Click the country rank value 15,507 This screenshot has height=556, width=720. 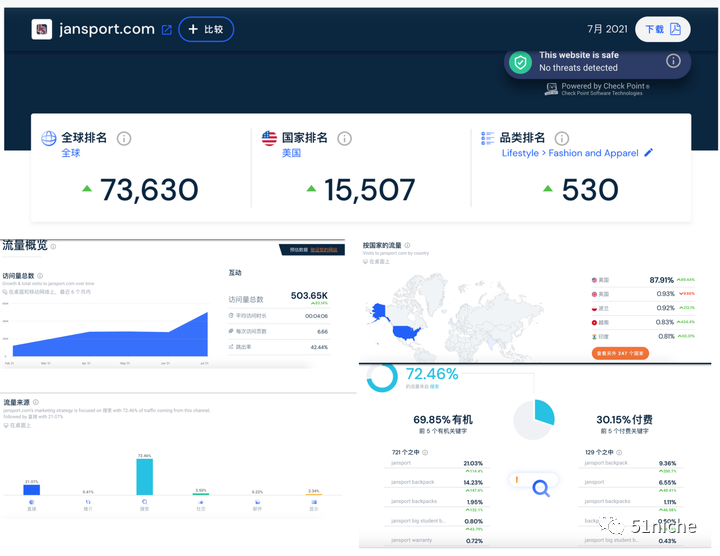click(370, 190)
